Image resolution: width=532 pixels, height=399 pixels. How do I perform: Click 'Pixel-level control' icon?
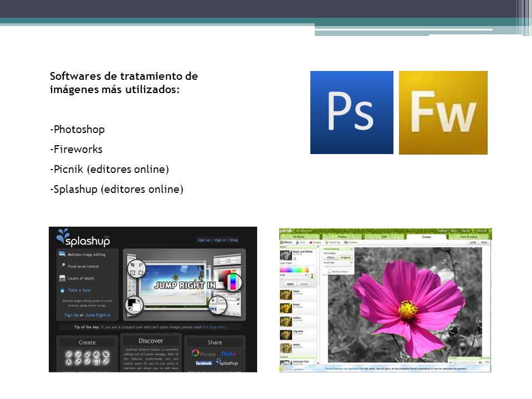tap(63, 266)
